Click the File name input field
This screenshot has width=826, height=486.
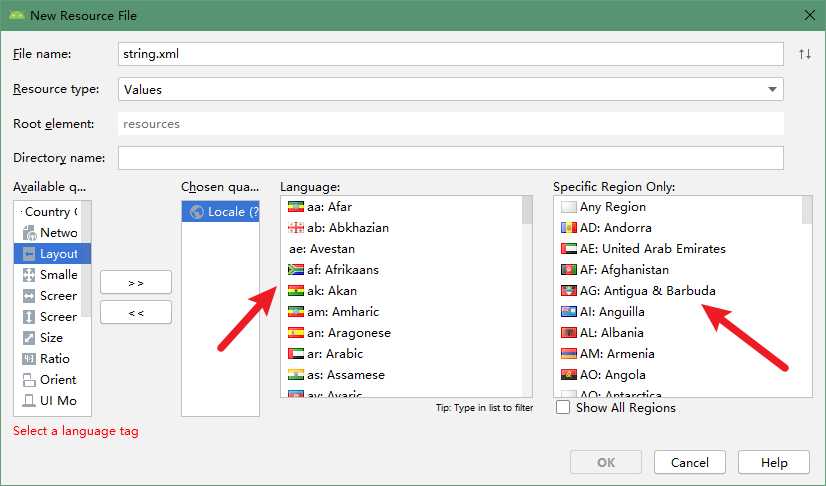(451, 54)
